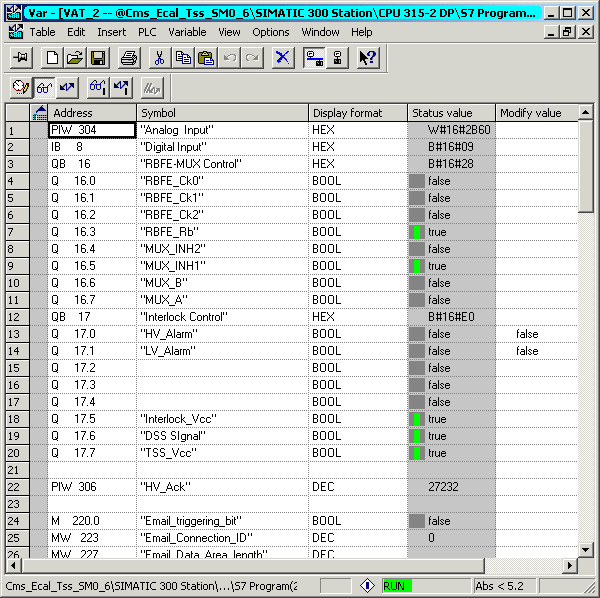
Task: Restore the inner VAT_2 document window
Action: [567, 32]
